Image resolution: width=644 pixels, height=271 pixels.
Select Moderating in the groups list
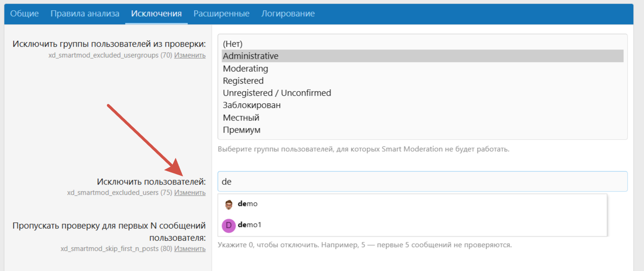245,69
